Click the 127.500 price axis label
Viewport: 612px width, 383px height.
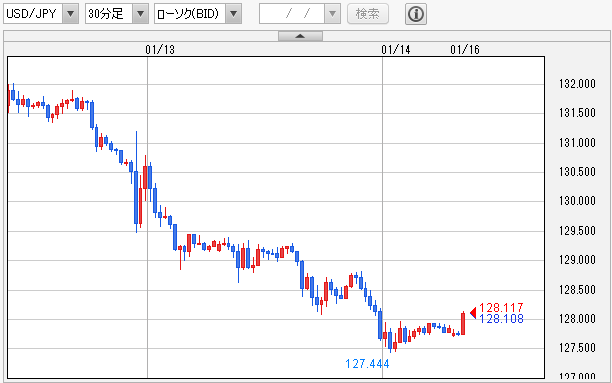[x=577, y=347]
